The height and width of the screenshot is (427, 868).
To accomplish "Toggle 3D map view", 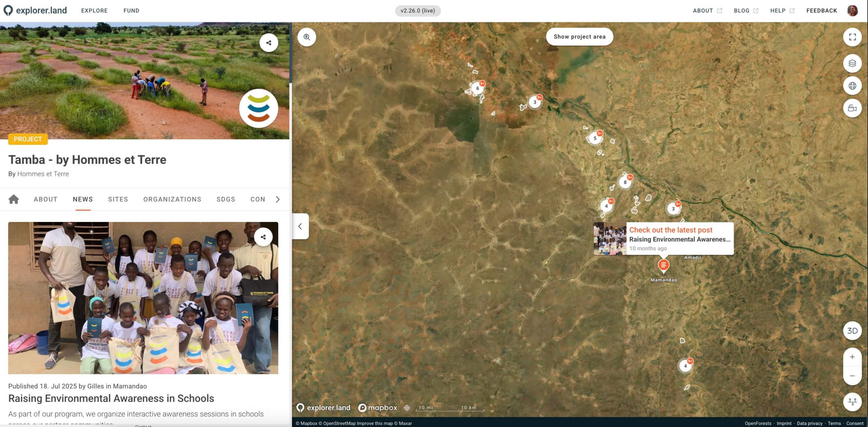I will (852, 331).
